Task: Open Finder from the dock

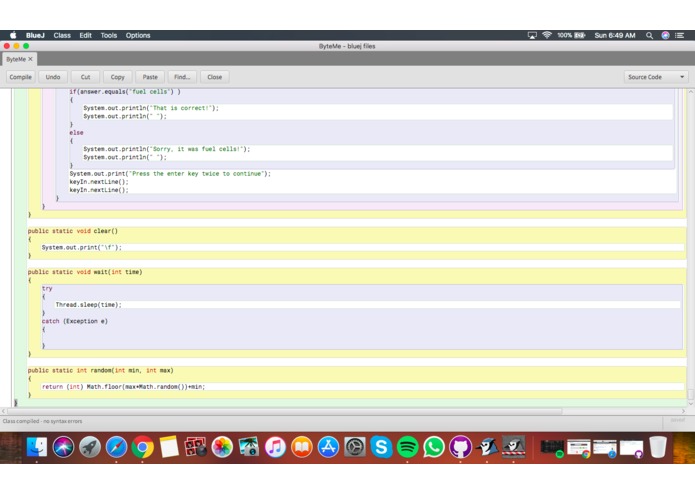Action: 37,447
